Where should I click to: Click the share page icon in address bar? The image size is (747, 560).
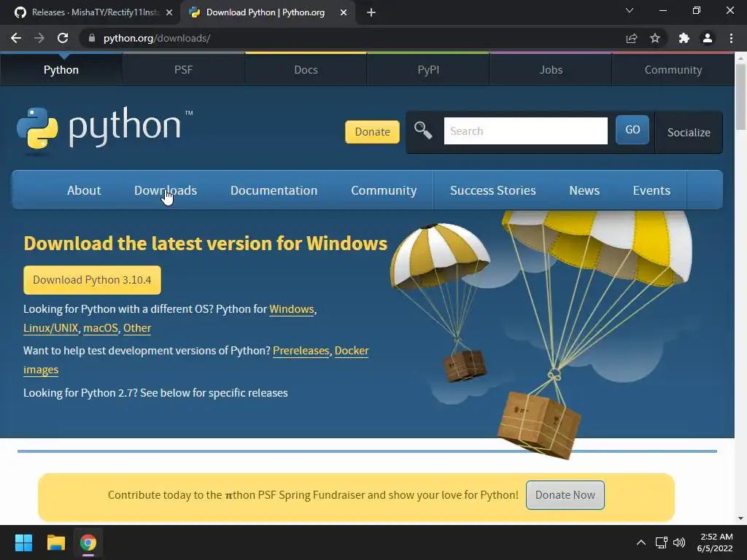pyautogui.click(x=632, y=38)
